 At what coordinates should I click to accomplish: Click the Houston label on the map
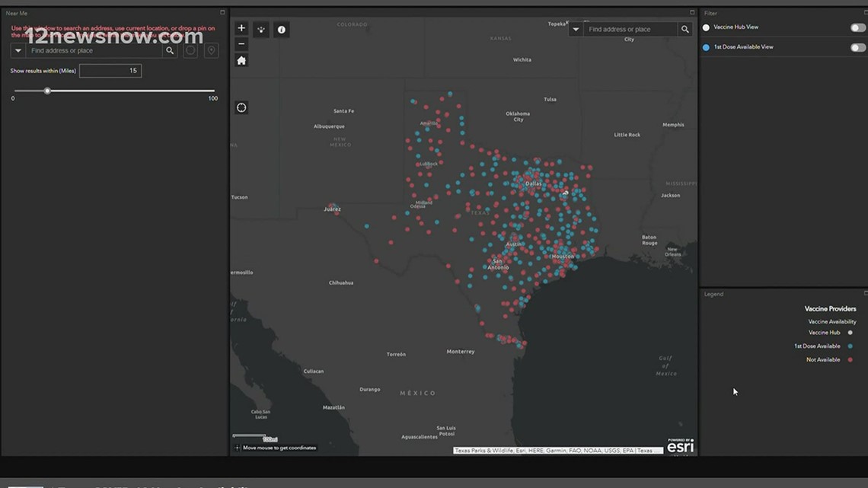(x=563, y=256)
